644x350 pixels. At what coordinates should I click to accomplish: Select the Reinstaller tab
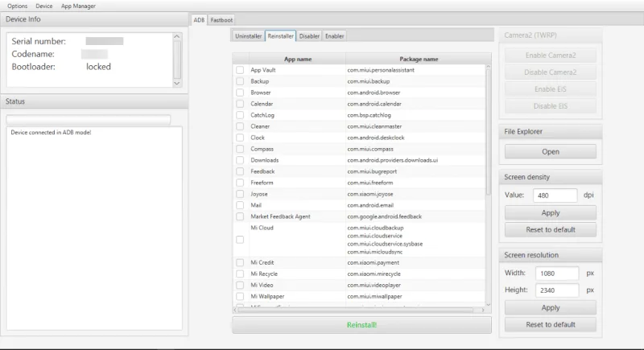point(280,36)
